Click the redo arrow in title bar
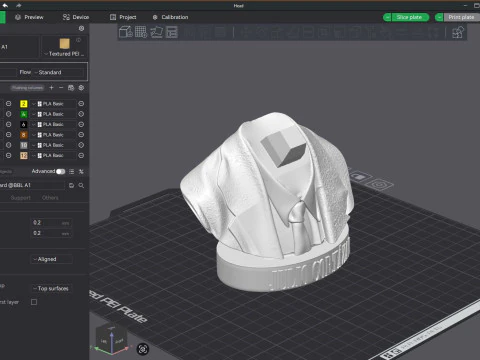The width and height of the screenshot is (480, 360). coord(18,5)
